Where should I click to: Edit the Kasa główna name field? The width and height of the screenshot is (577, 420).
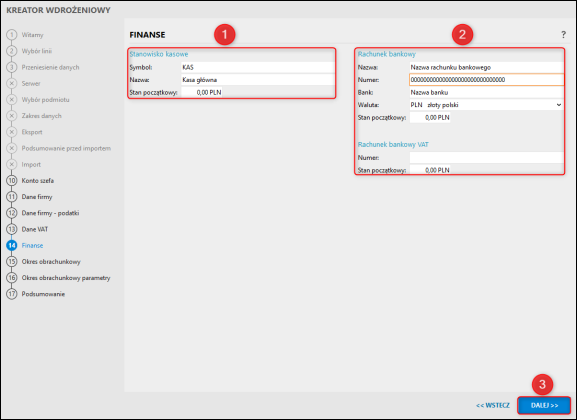click(258, 80)
